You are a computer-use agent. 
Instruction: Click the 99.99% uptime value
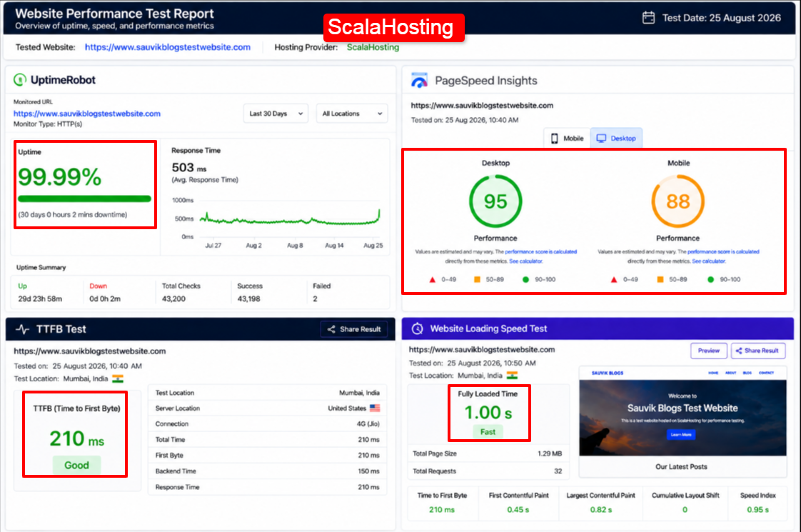coord(60,177)
